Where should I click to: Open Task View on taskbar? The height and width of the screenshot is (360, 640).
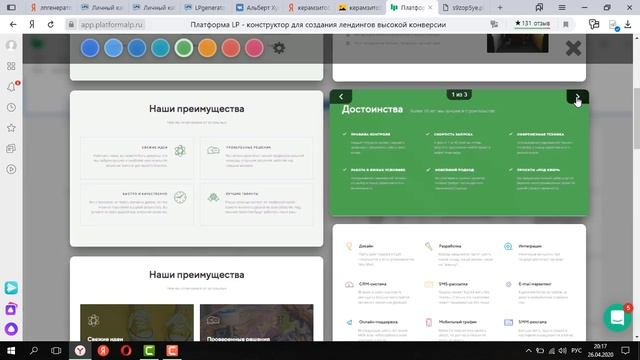tap(56, 351)
